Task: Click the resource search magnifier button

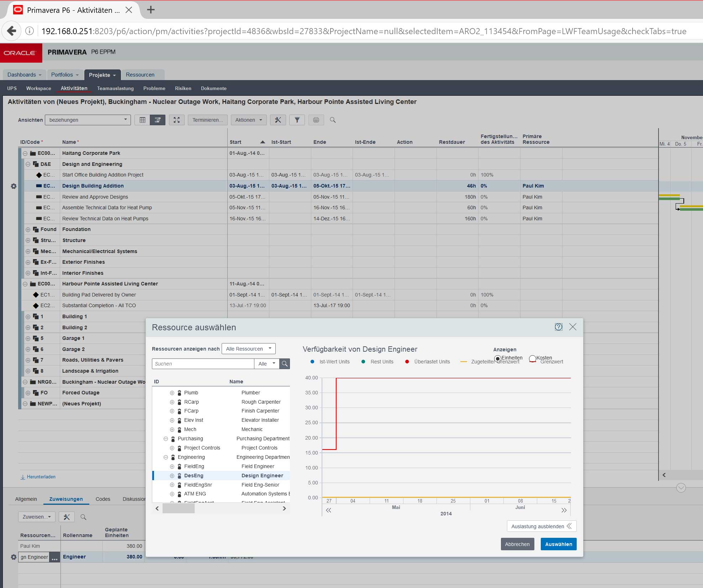Action: [285, 364]
